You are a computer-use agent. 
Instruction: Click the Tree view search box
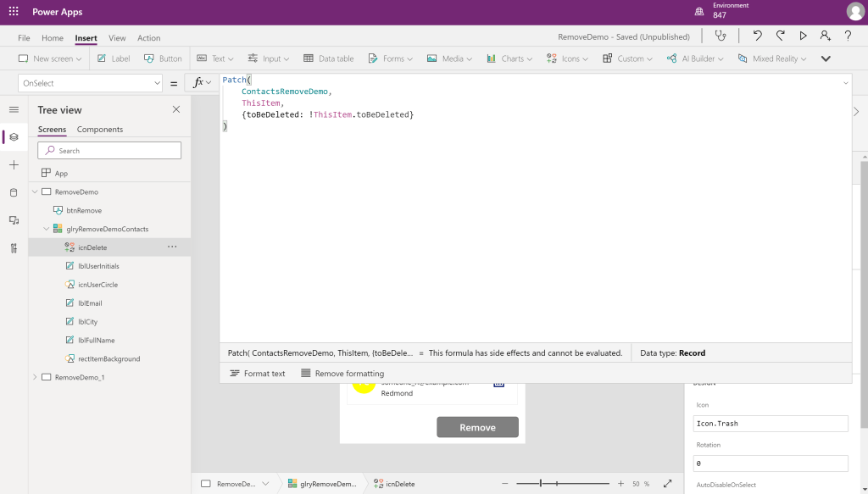[109, 151]
